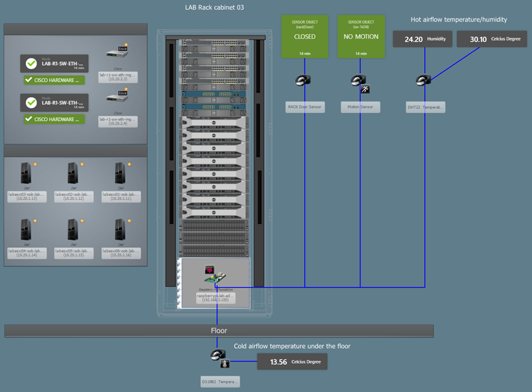Click the 30.10 Celcius Degree readout
The width and height of the screenshot is (532, 392).
(x=491, y=39)
